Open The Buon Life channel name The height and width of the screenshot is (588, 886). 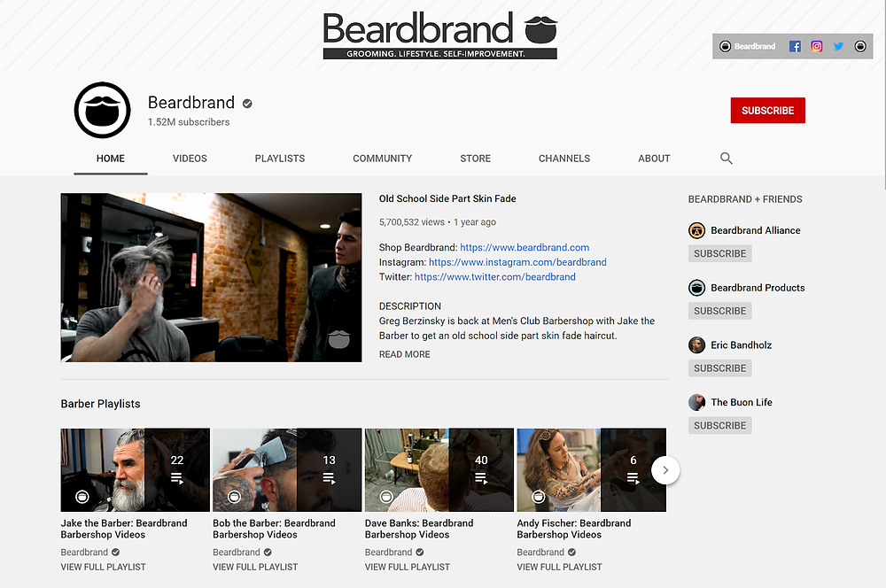click(x=742, y=402)
